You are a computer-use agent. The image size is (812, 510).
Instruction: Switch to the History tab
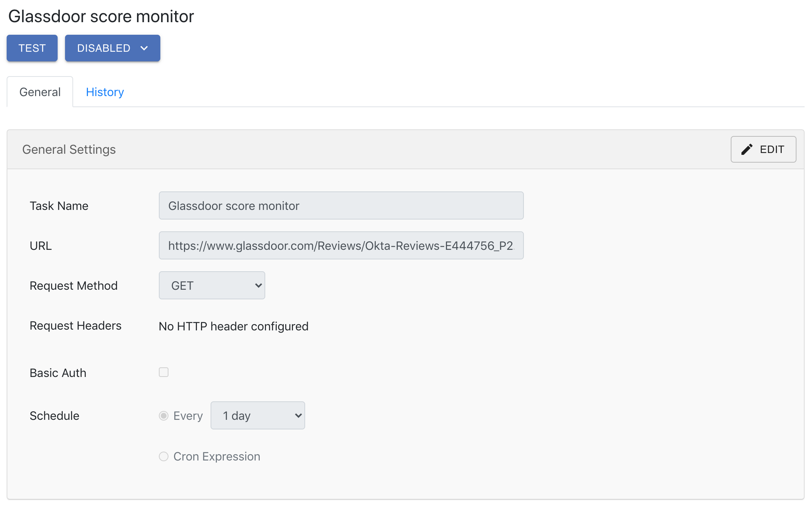(x=105, y=92)
